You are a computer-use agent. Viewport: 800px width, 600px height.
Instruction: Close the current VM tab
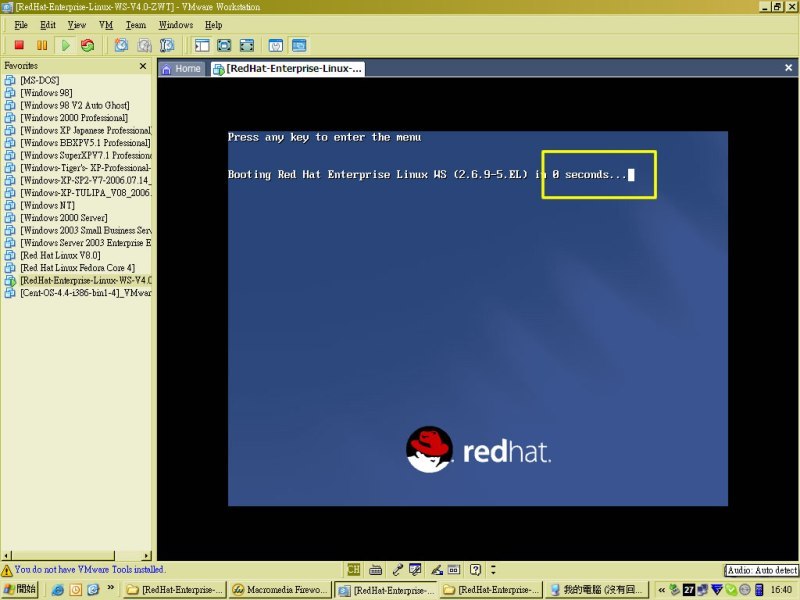tap(788, 67)
